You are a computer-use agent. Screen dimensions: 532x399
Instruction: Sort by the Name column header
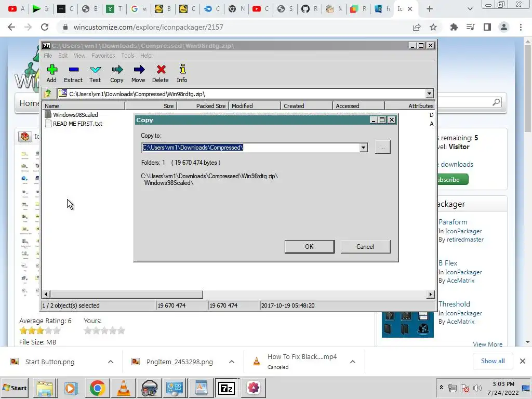(x=84, y=106)
